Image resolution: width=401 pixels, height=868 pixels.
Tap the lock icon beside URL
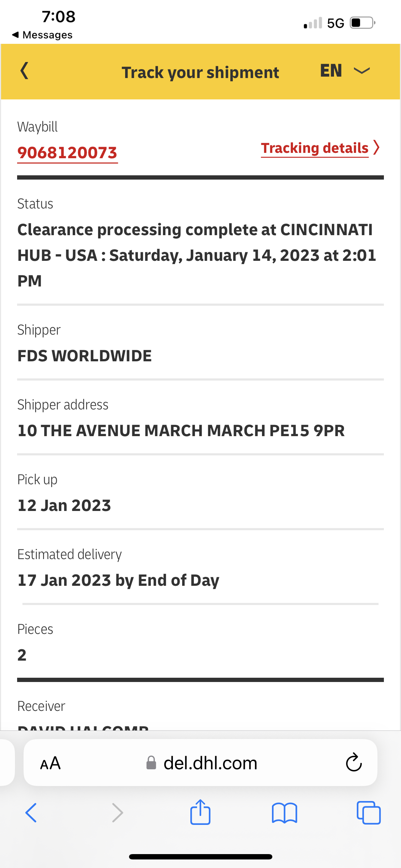(151, 763)
